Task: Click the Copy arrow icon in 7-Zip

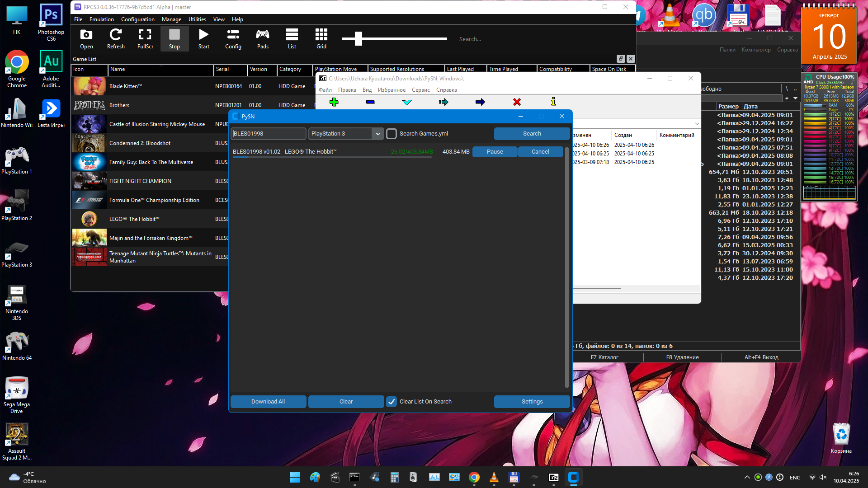Action: click(x=443, y=102)
